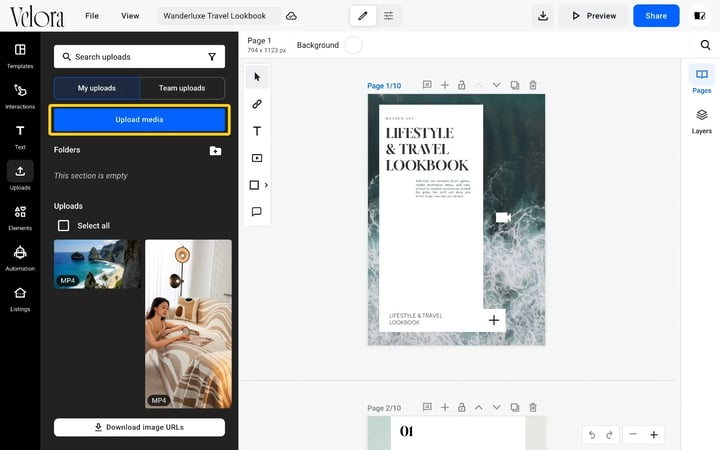Image resolution: width=720 pixels, height=450 pixels.
Task: Select the beach coast MP4 thumbnail
Action: (x=97, y=264)
